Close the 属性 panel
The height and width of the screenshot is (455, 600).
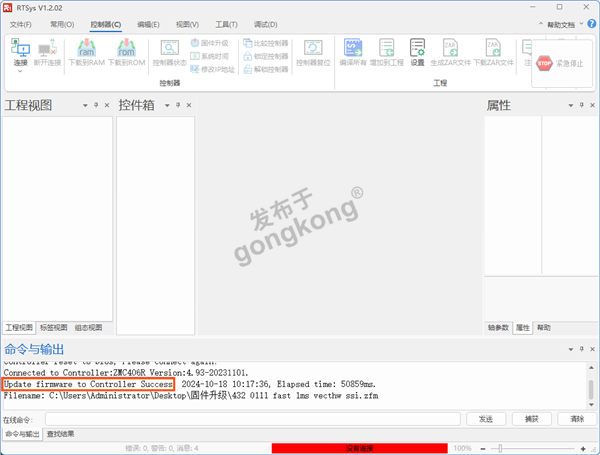592,105
